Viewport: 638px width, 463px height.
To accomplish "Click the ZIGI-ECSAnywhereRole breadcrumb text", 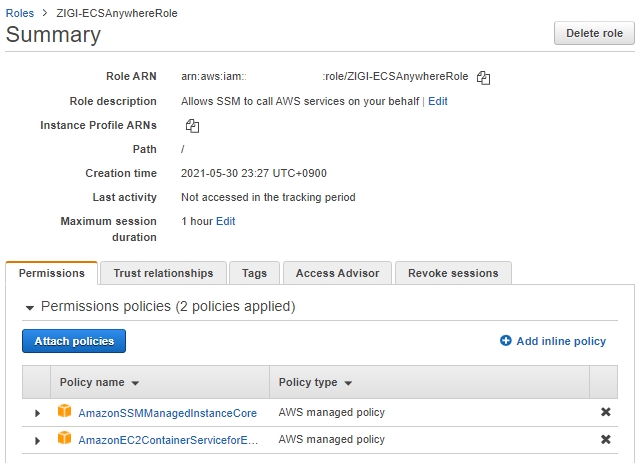I will point(117,13).
